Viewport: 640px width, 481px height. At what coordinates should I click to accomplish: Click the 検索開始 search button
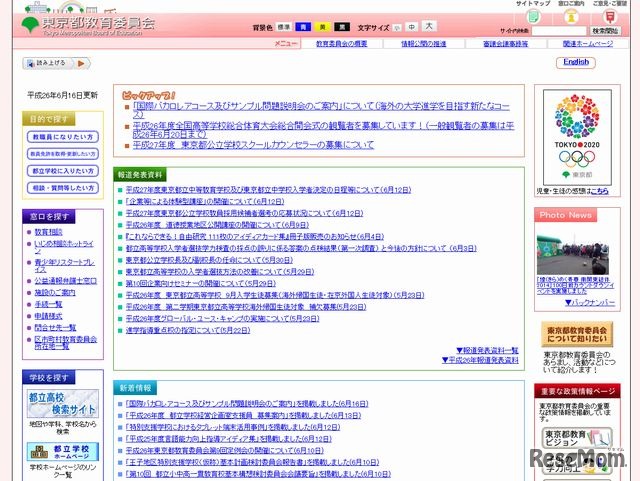pos(605,31)
